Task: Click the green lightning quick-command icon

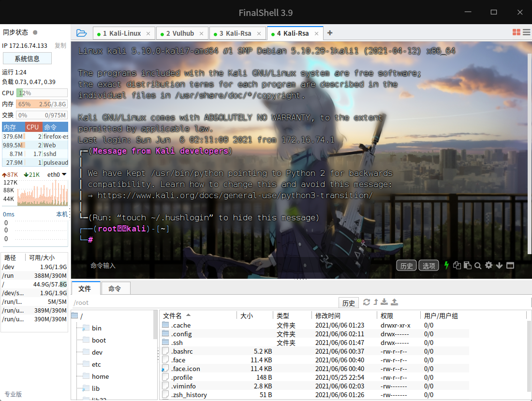Action: click(446, 265)
